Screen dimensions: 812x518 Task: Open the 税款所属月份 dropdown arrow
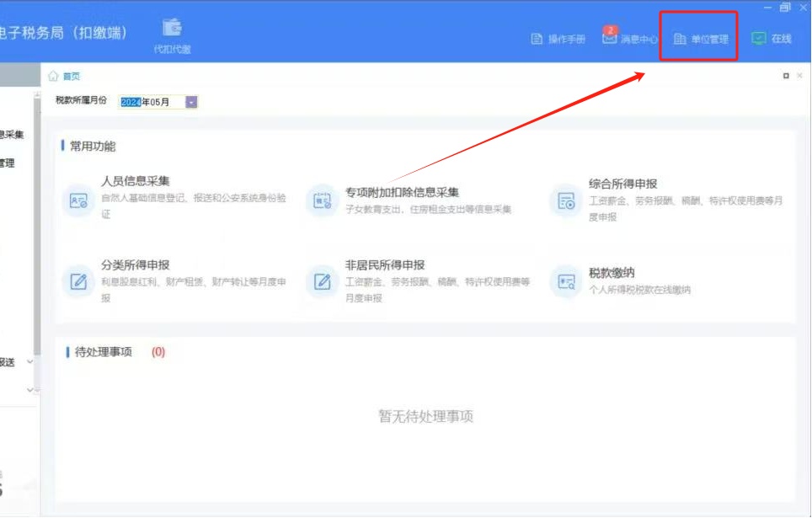(x=191, y=102)
